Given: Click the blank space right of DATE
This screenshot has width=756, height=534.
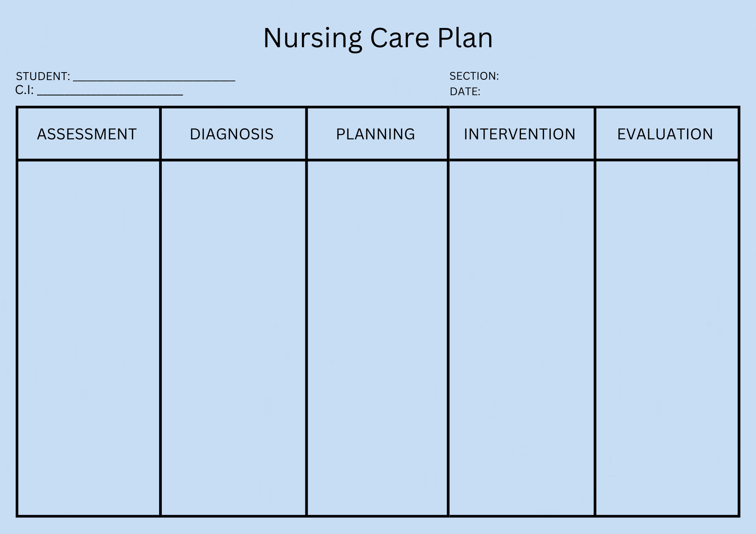Looking at the screenshot, I should click(548, 92).
